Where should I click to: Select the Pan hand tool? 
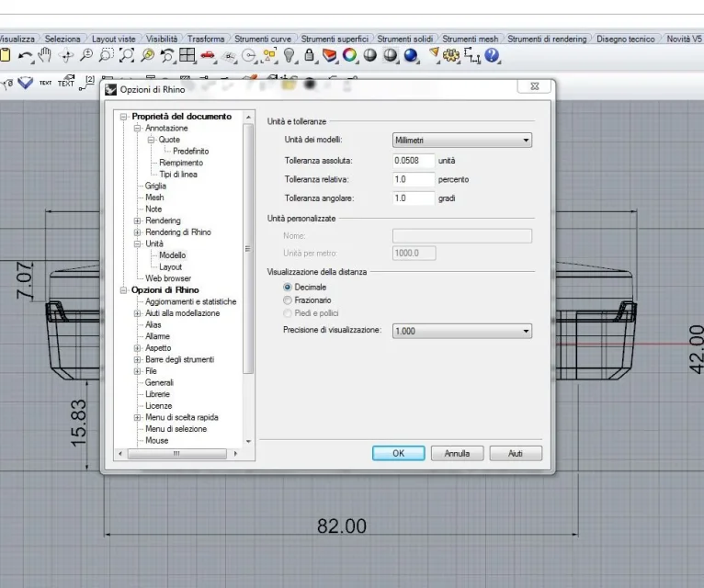click(x=45, y=56)
